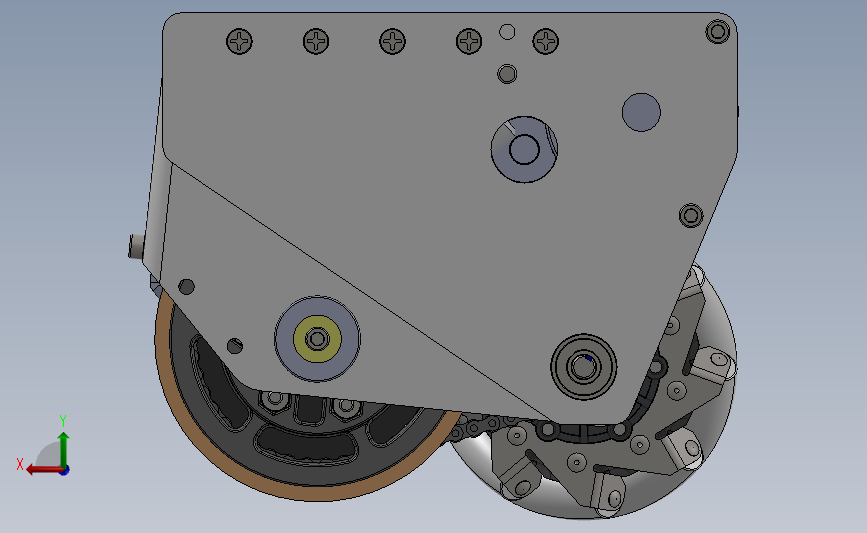The image size is (867, 533).
Task: Click the pin protruding from the plate's left side
Action: point(136,247)
